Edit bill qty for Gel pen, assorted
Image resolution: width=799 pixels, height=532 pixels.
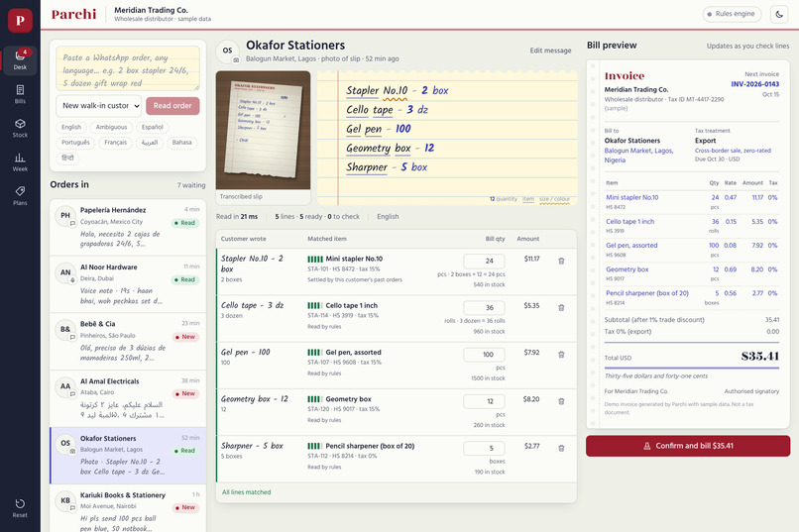point(484,355)
